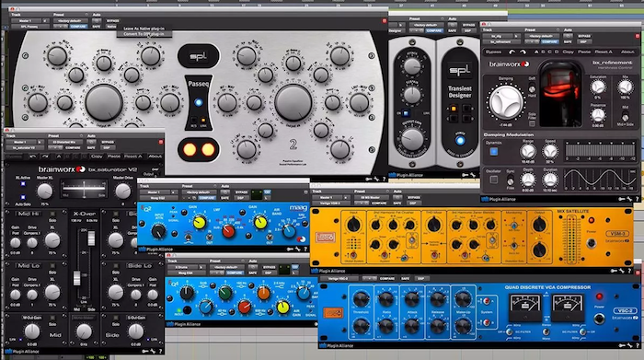Open the preset dropdown in bx_refinement header
Image resolution: width=644 pixels, height=360 pixels.
pyautogui.click(x=541, y=36)
